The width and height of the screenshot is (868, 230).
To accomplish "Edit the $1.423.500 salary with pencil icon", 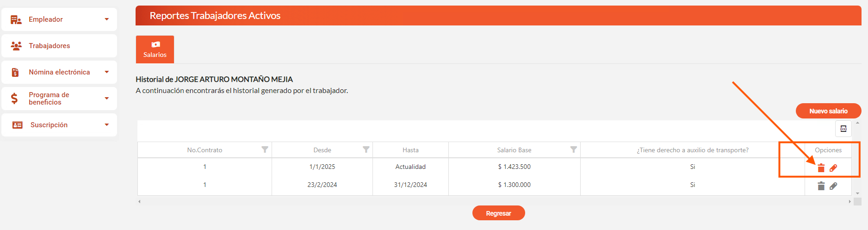I will pyautogui.click(x=833, y=168).
